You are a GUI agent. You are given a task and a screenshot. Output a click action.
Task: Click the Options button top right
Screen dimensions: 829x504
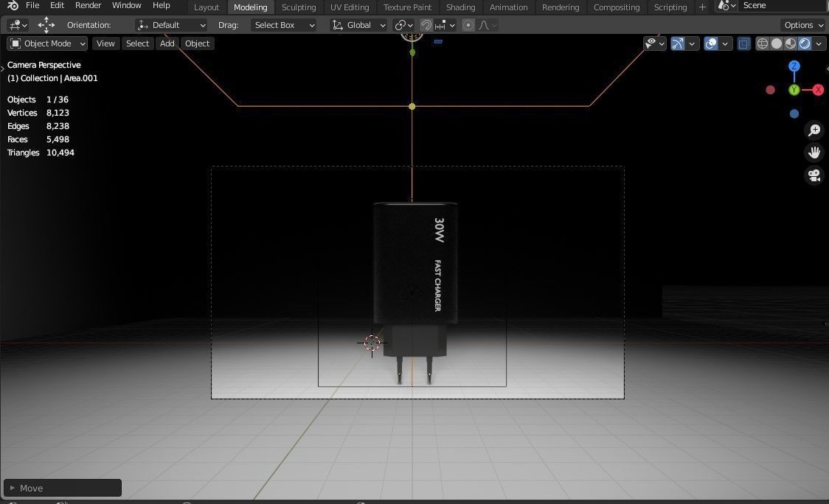point(802,24)
